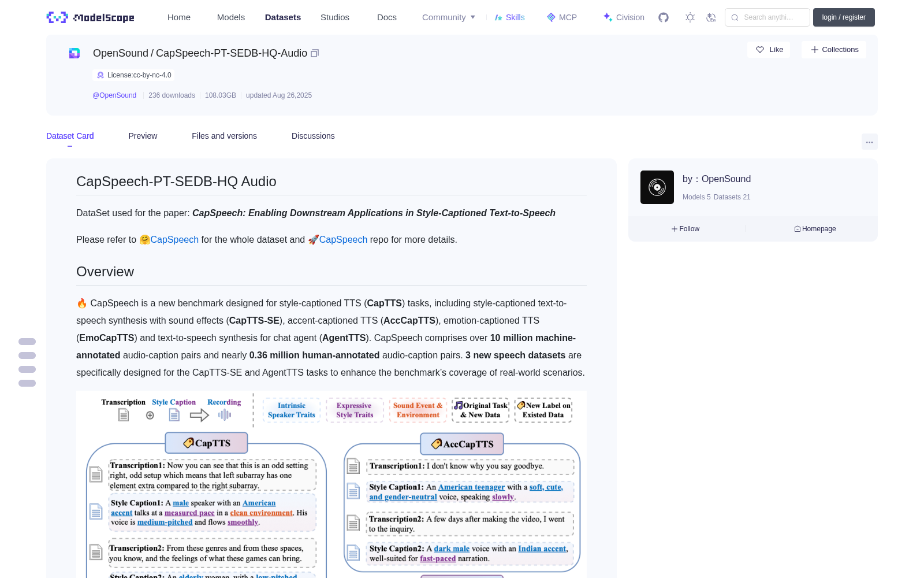Open the Docs page
This screenshot has height=578, width=924.
387,17
